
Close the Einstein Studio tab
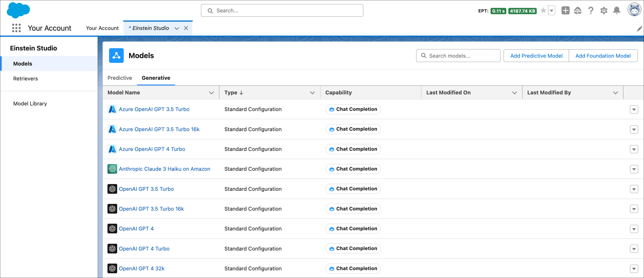(186, 28)
